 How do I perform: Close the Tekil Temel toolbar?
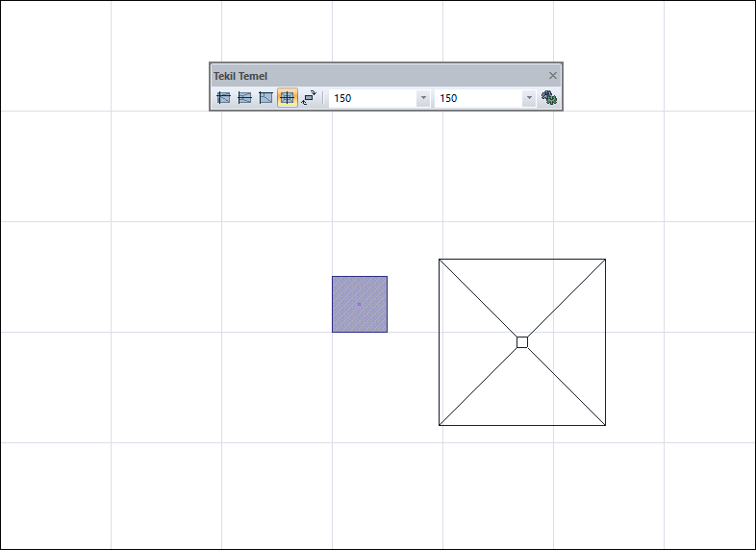click(x=553, y=76)
